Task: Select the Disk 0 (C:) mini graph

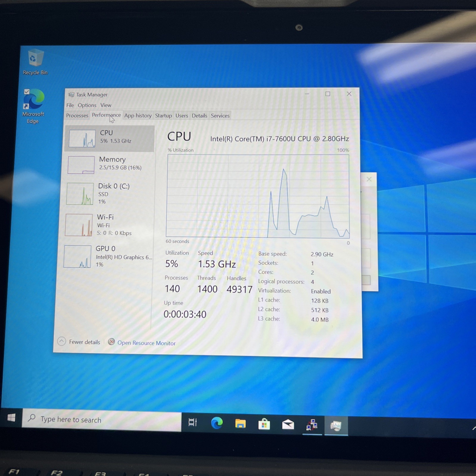Action: (x=80, y=194)
